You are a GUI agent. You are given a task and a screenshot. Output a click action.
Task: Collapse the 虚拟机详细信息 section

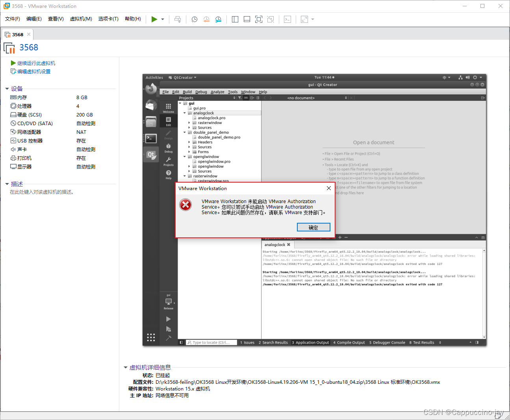(x=126, y=368)
